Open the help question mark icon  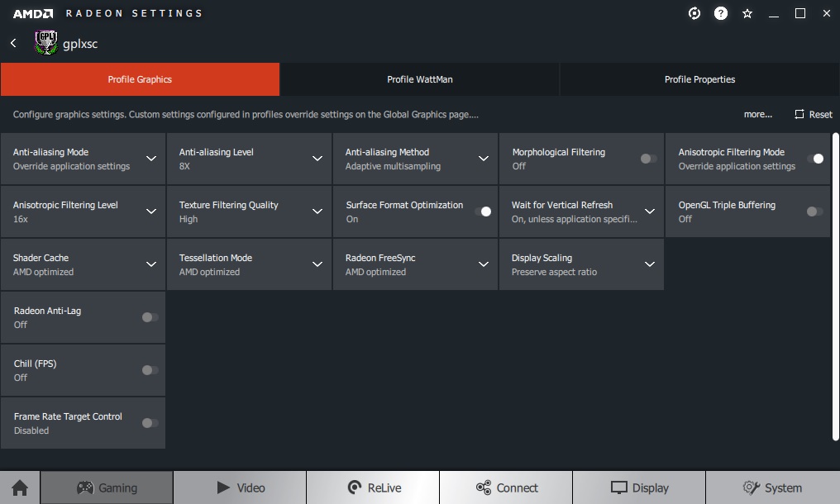pyautogui.click(x=721, y=13)
